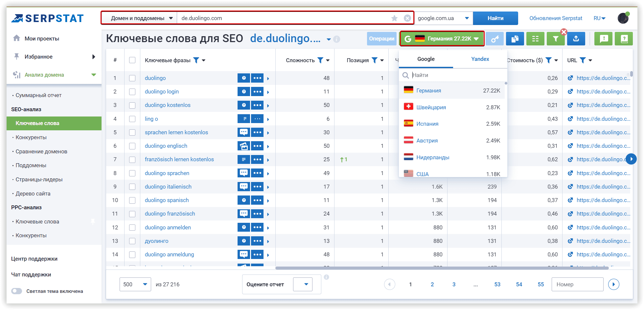The width and height of the screenshot is (644, 310).
Task: Click the Мои проекты home icon
Action: tap(16, 38)
